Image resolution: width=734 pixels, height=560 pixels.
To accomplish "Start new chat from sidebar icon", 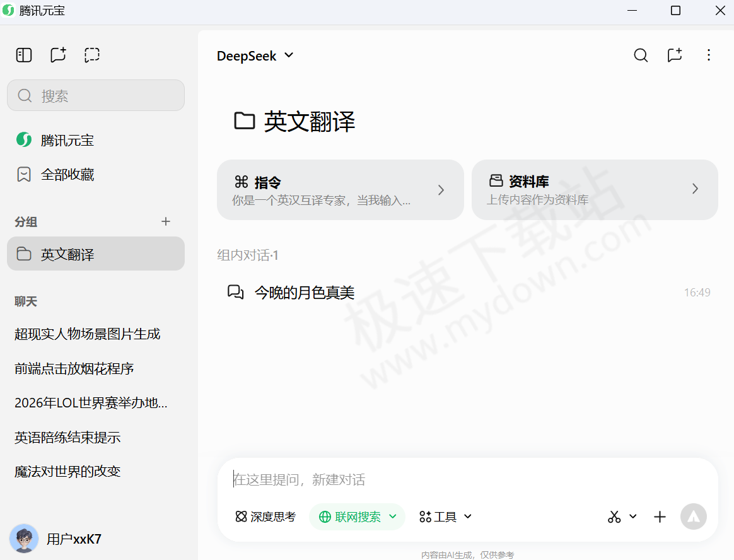I will point(58,55).
